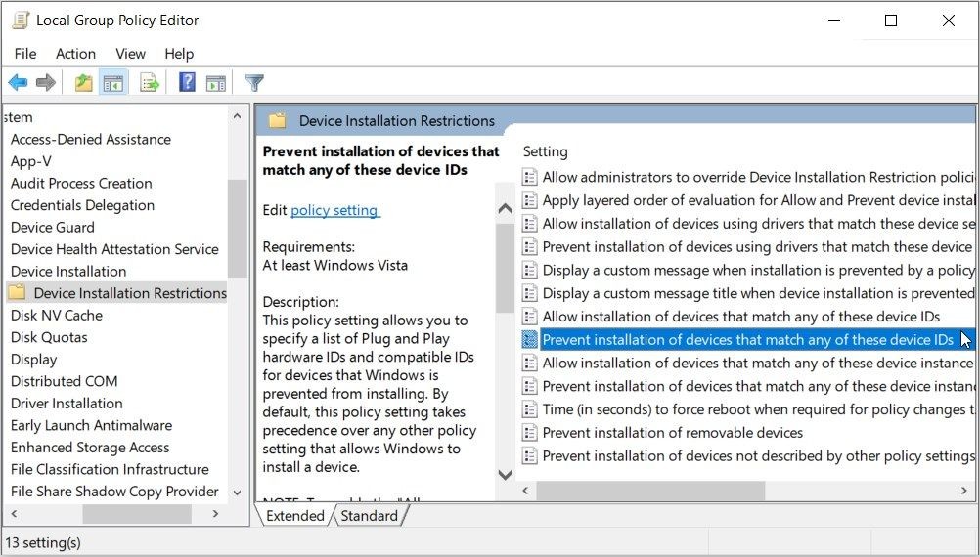
Task: Click the Back arrow toolbar icon
Action: pyautogui.click(x=18, y=82)
